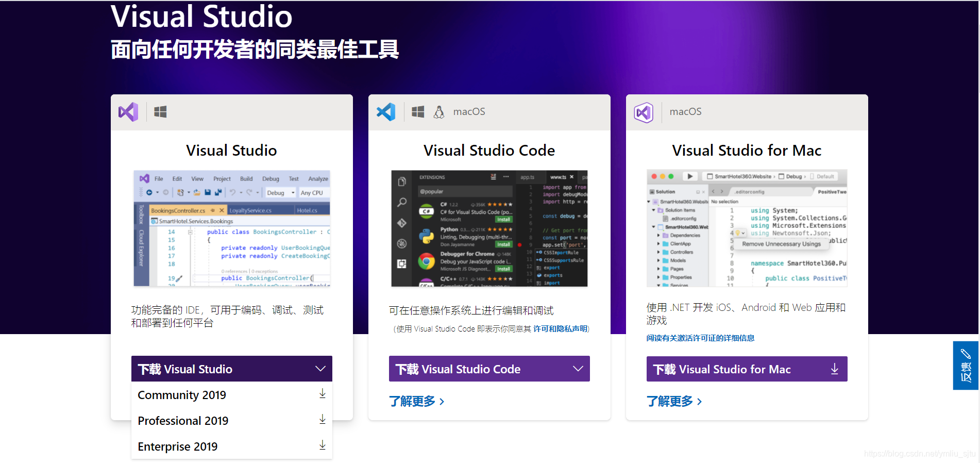Click the Visual Studio for Mac logo icon

(x=644, y=112)
